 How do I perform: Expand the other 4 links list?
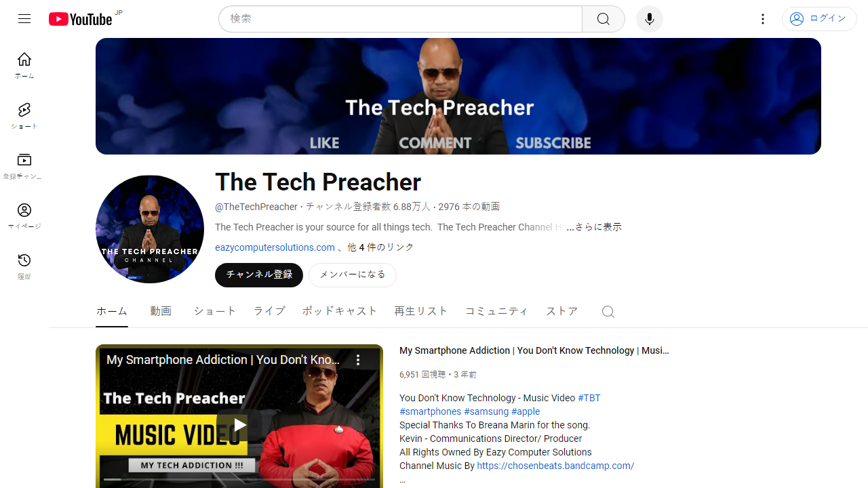(380, 247)
